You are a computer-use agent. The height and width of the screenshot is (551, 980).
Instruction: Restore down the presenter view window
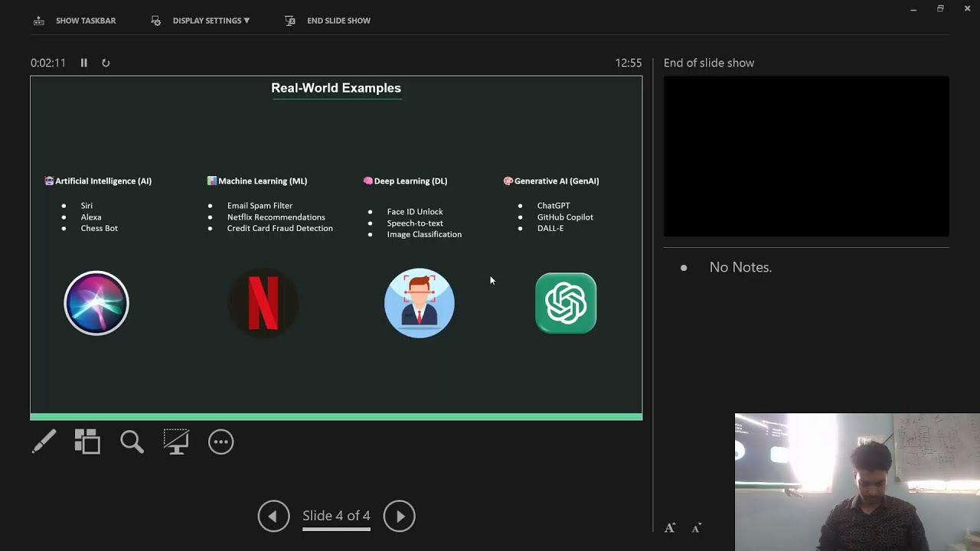tap(940, 8)
